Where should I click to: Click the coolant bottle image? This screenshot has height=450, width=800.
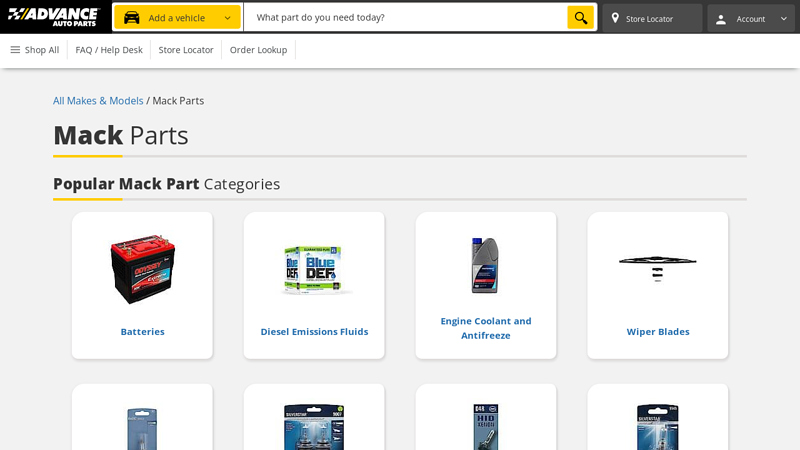pos(485,265)
